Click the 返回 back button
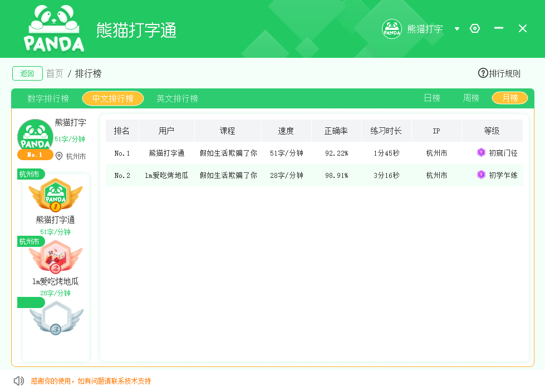The height and width of the screenshot is (392, 545). pyautogui.click(x=27, y=73)
